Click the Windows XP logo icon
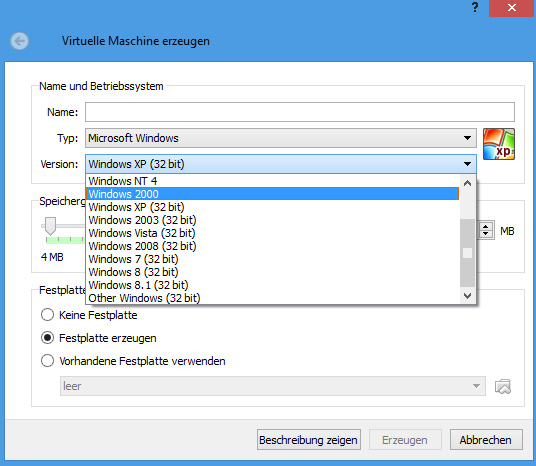536x466 pixels. click(499, 144)
